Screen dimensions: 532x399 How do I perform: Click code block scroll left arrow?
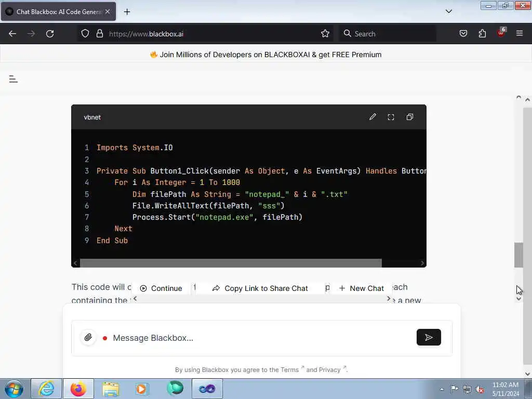75,263
